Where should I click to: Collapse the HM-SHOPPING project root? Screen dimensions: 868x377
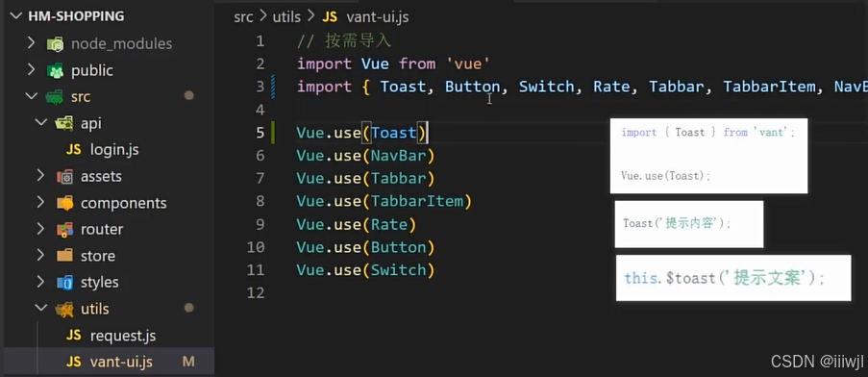pos(16,16)
